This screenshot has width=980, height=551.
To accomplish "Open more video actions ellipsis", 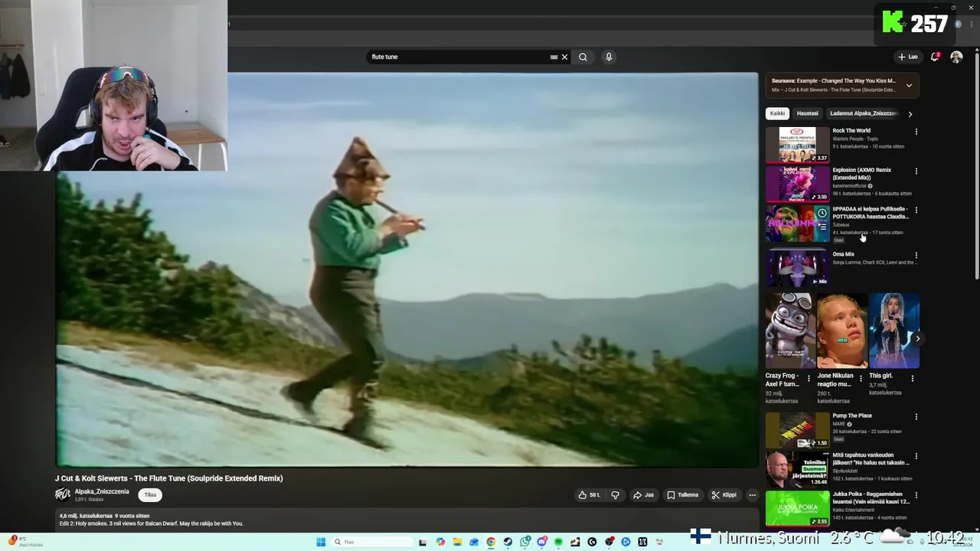I will (752, 495).
